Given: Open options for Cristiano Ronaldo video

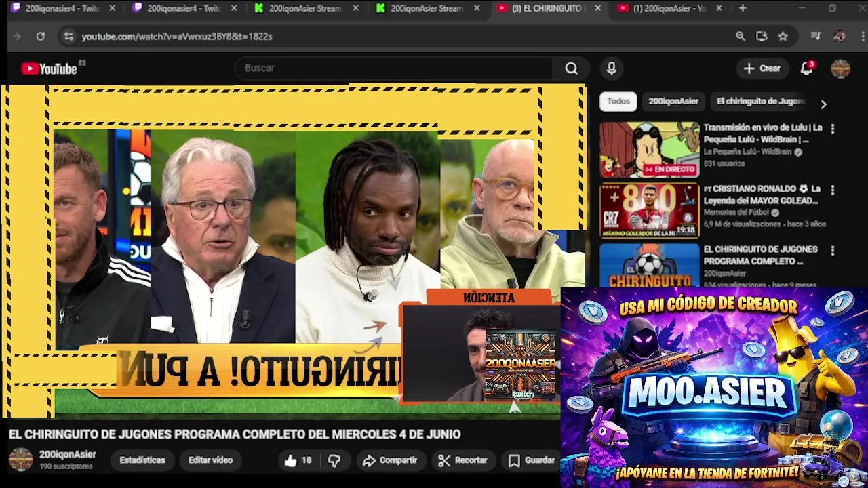Looking at the screenshot, I should (x=833, y=190).
